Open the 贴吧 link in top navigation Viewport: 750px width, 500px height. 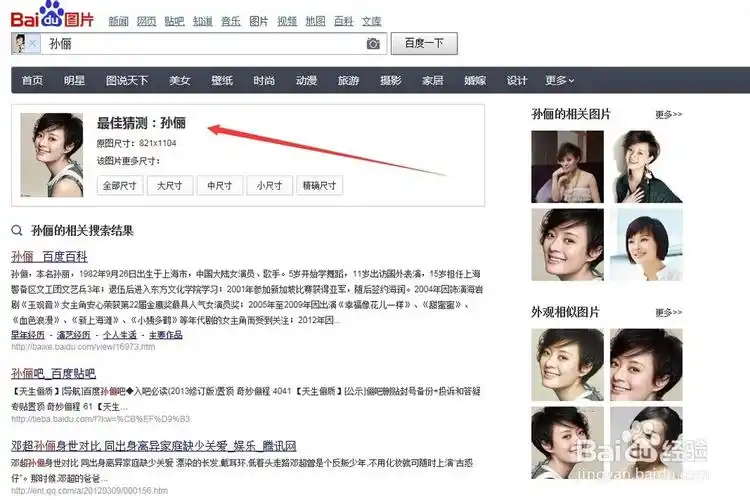tap(174, 21)
